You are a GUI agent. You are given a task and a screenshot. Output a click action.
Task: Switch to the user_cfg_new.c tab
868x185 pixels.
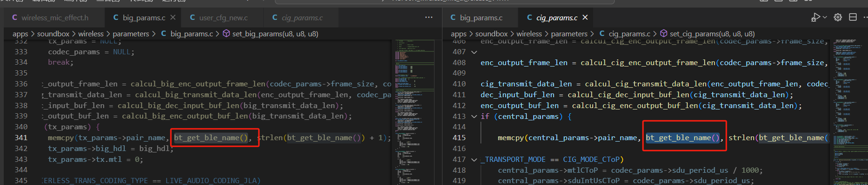point(219,17)
